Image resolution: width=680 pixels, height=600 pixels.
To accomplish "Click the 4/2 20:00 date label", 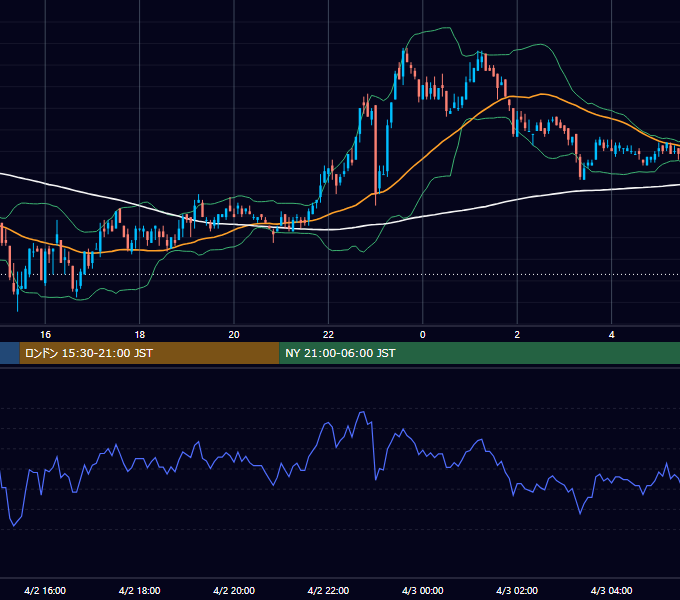I will (234, 590).
